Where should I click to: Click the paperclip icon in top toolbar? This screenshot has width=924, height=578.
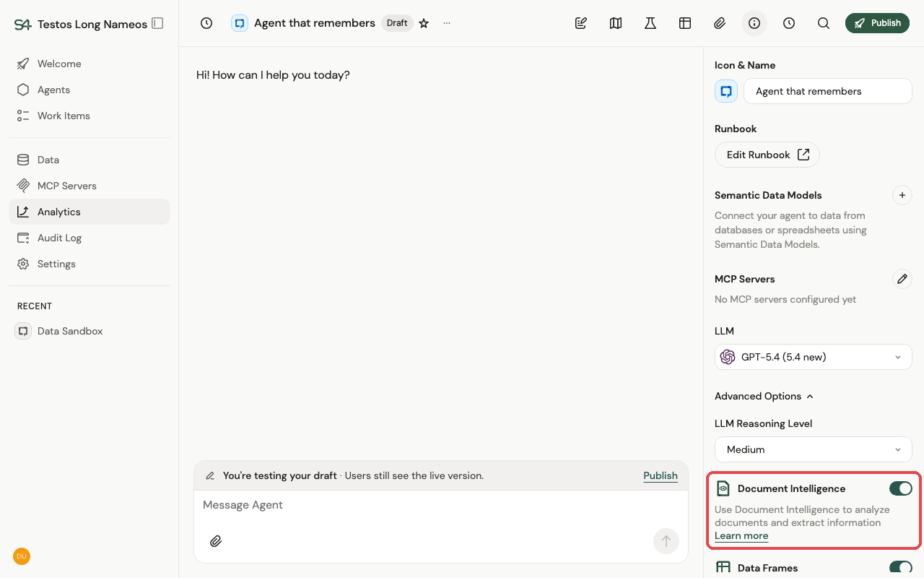(720, 23)
